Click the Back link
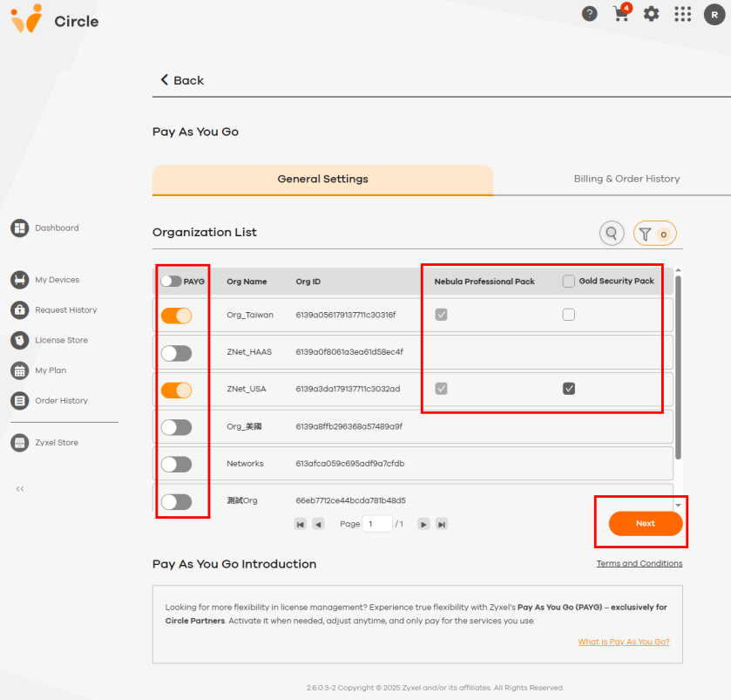 coord(182,80)
